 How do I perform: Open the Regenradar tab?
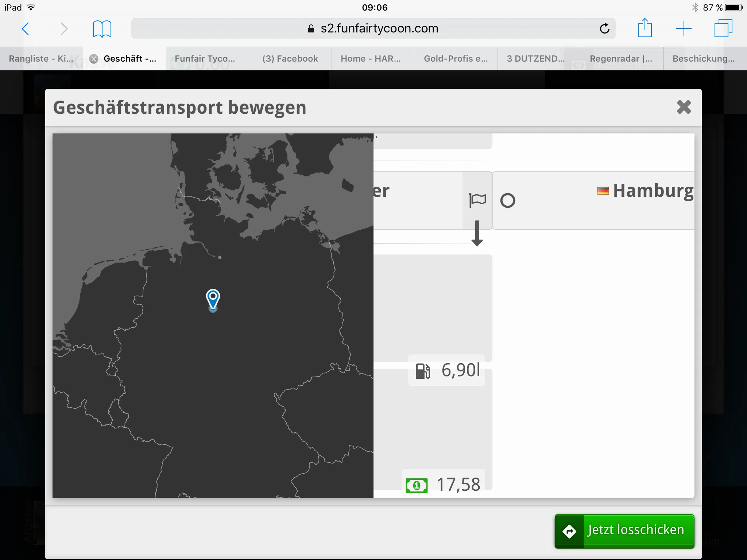pos(621,59)
